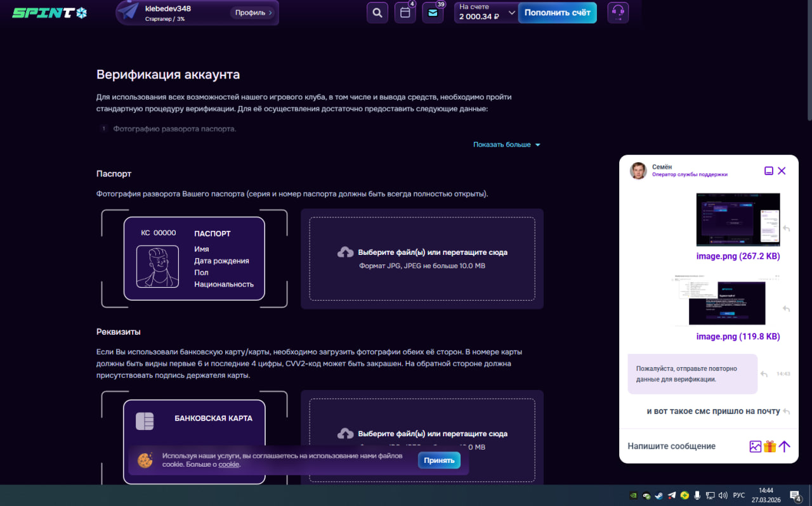Expand the account balance dropdown
The width and height of the screenshot is (812, 506).
[x=512, y=13]
